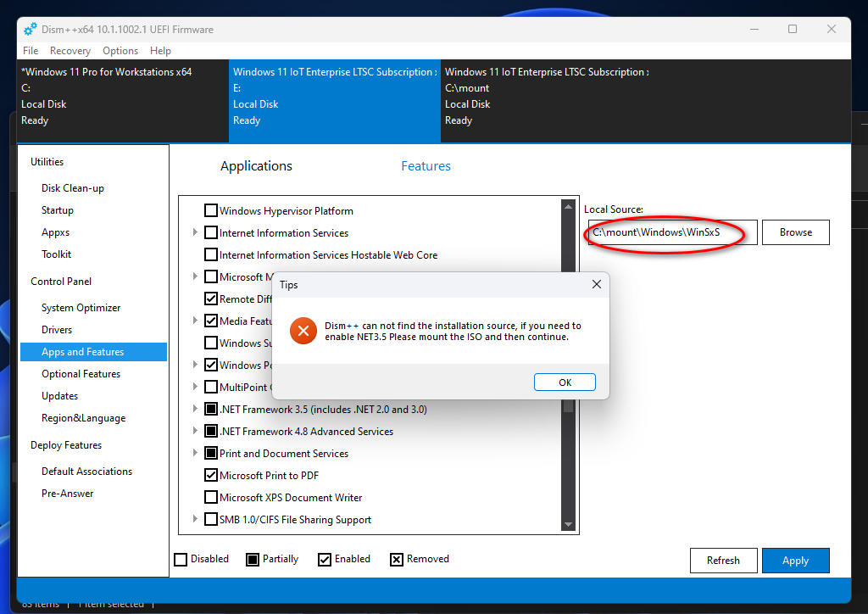868x614 pixels.
Task: Open the Recovery menu
Action: (70, 50)
